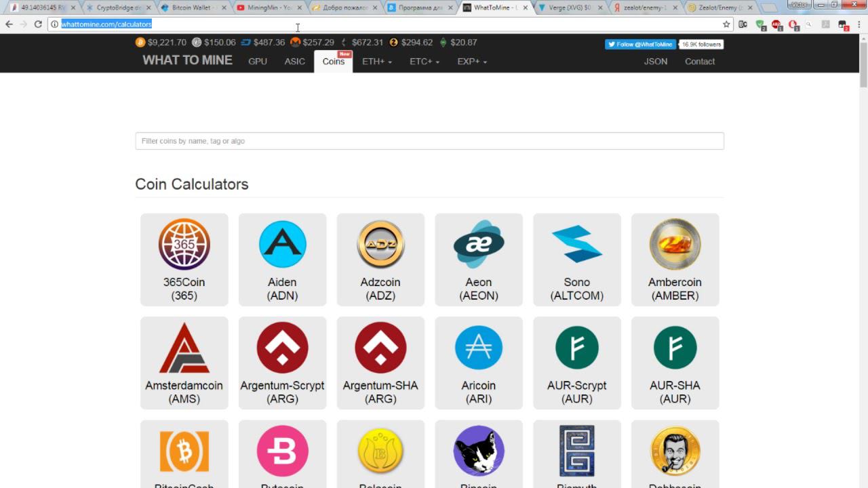Click the Ambercoin (AMBER) name label
Viewport: 868px width, 488px height.
tap(675, 289)
